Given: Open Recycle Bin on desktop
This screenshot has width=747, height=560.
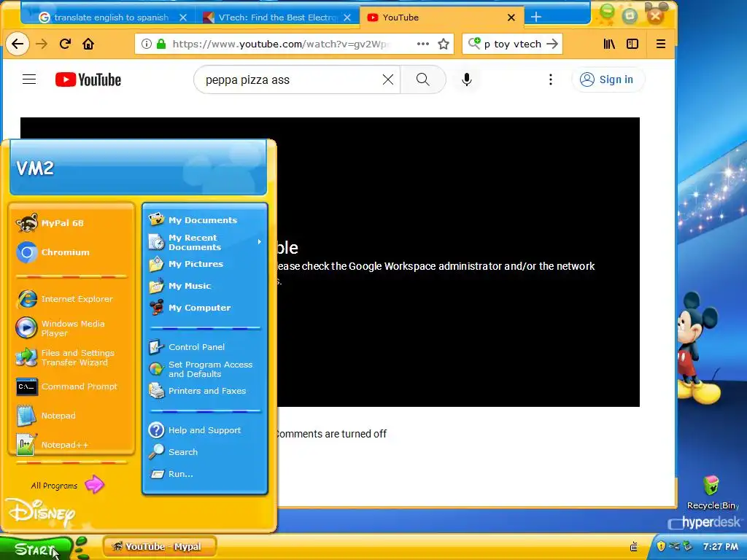Looking at the screenshot, I should pyautogui.click(x=711, y=492).
